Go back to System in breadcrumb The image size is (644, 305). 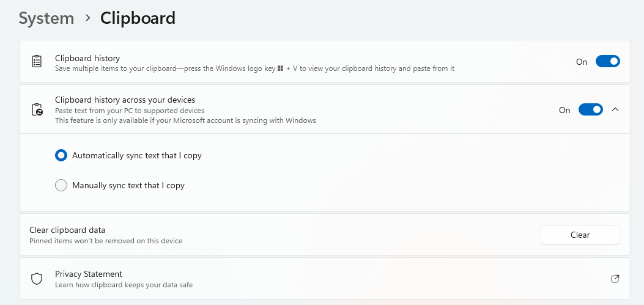[46, 18]
